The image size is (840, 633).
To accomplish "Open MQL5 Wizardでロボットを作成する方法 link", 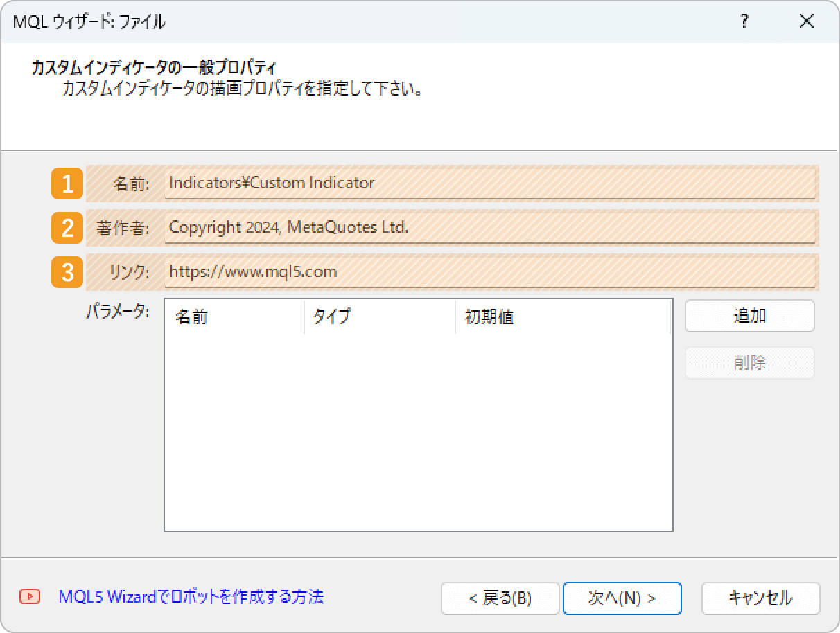I will pos(191,597).
